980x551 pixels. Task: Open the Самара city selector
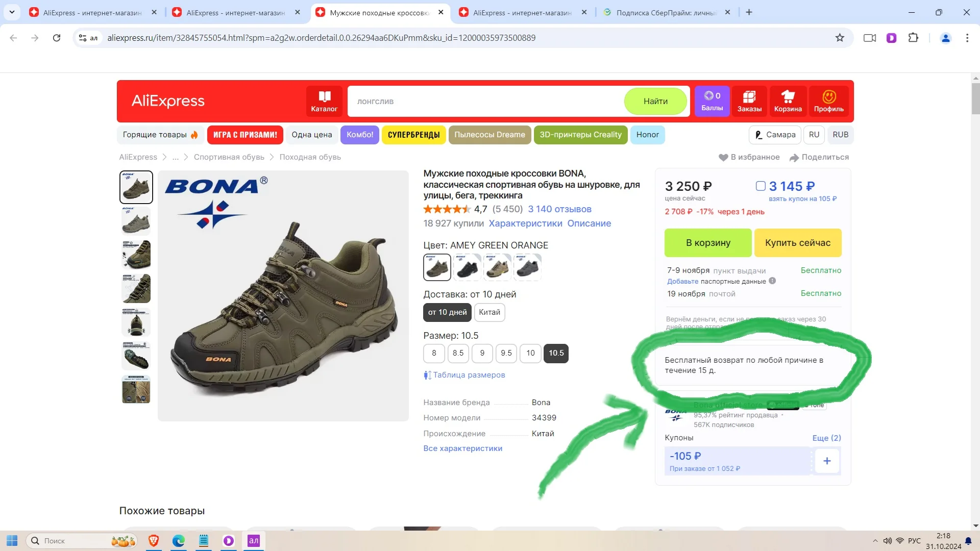click(x=775, y=135)
